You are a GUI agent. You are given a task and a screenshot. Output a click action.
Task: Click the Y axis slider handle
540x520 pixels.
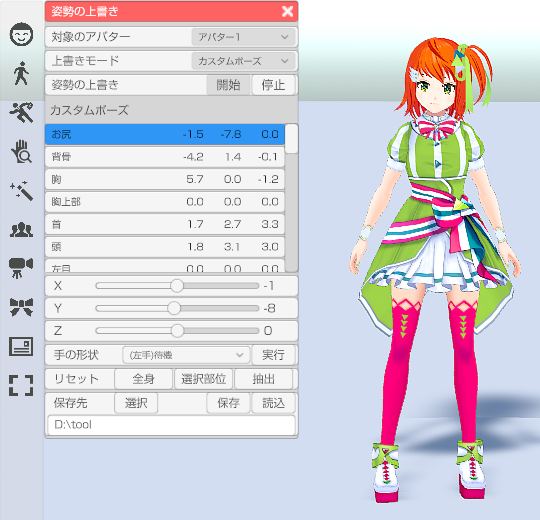click(x=174, y=308)
